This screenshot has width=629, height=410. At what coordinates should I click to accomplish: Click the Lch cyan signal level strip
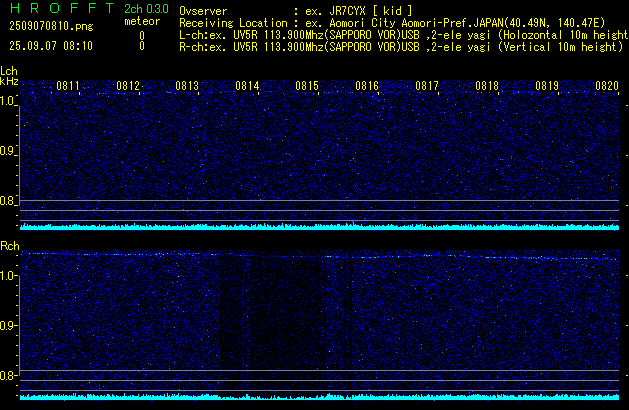click(x=319, y=227)
